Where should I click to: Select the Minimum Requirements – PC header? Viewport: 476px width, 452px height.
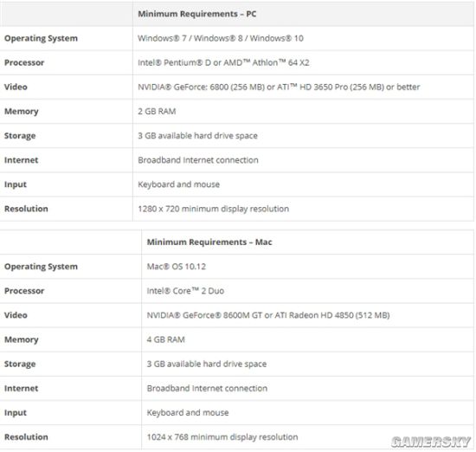point(197,14)
